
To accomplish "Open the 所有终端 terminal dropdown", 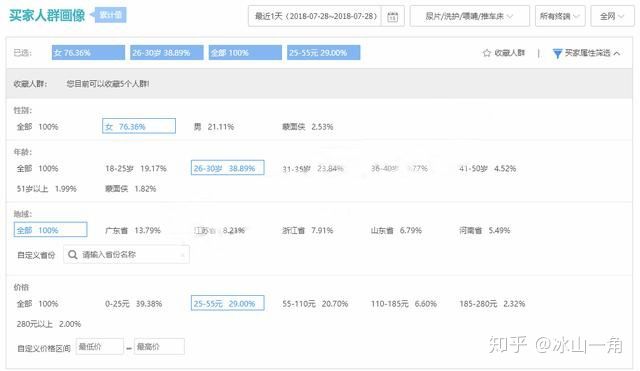I will pyautogui.click(x=560, y=16).
